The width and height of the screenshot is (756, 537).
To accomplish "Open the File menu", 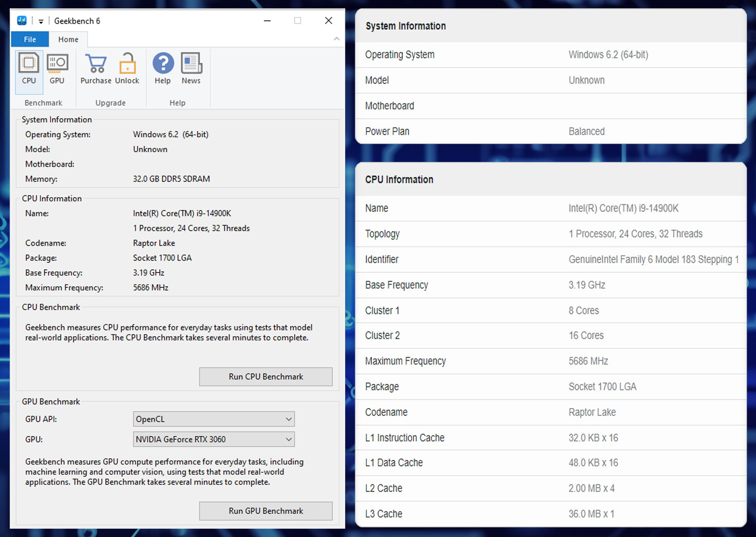I will click(x=29, y=39).
